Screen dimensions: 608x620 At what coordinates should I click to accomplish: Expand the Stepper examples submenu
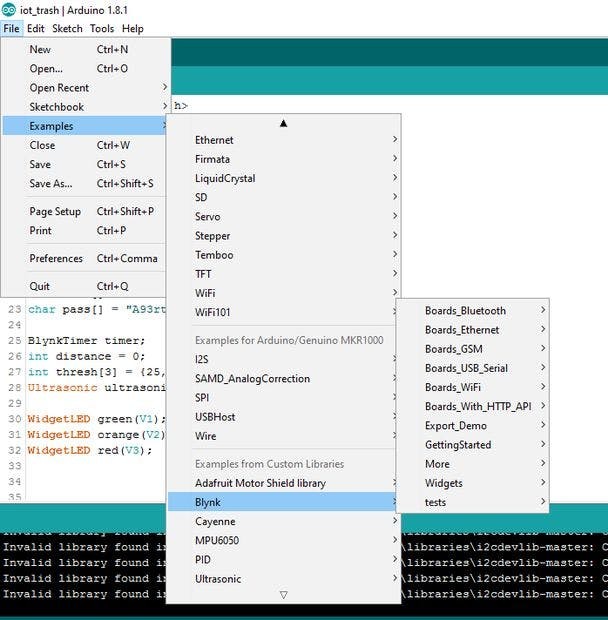coord(283,235)
